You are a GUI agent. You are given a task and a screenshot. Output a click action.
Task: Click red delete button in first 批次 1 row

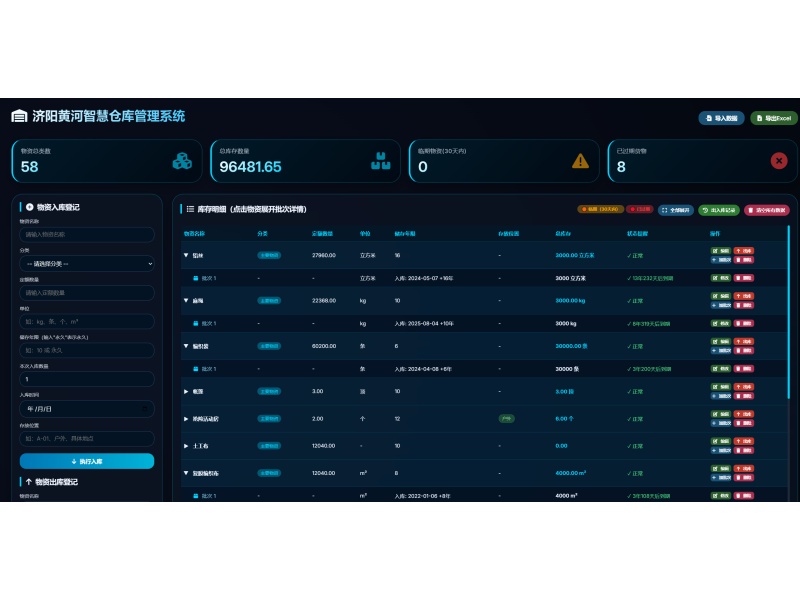744,278
